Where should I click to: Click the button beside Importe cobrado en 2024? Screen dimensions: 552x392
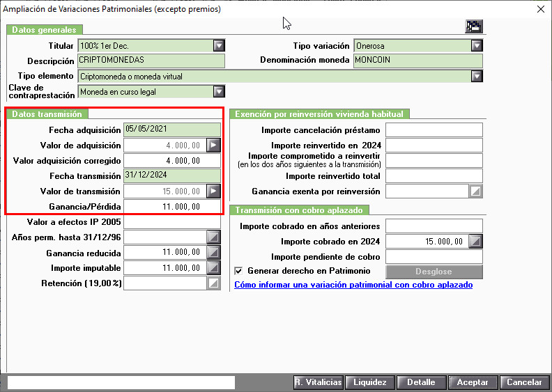[x=475, y=242]
